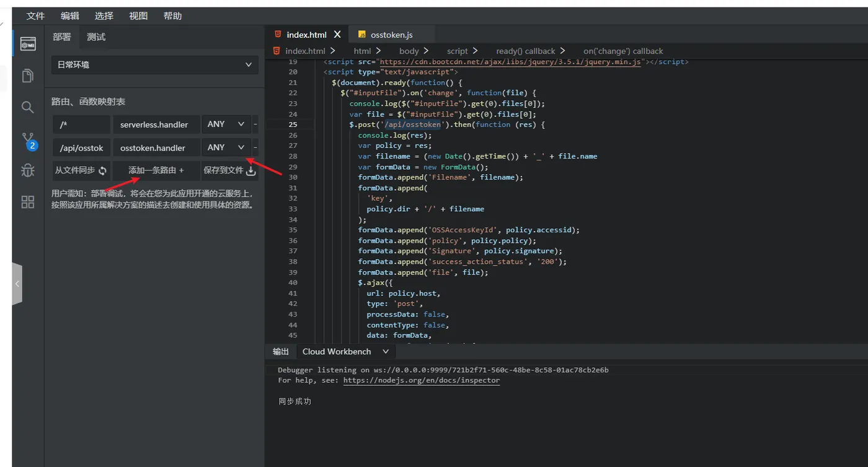The image size is (868, 467).
Task: Open the 视图 menu
Action: [138, 16]
